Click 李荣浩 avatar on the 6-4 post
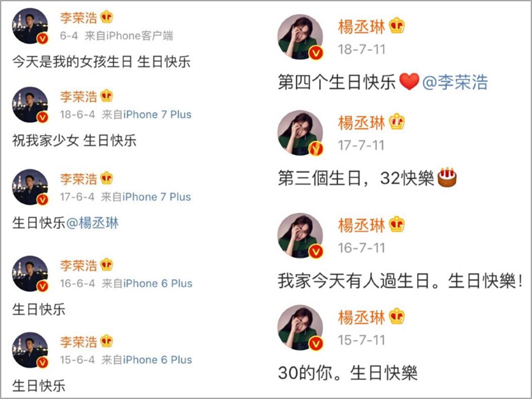This screenshot has width=532, height=399. click(x=30, y=25)
